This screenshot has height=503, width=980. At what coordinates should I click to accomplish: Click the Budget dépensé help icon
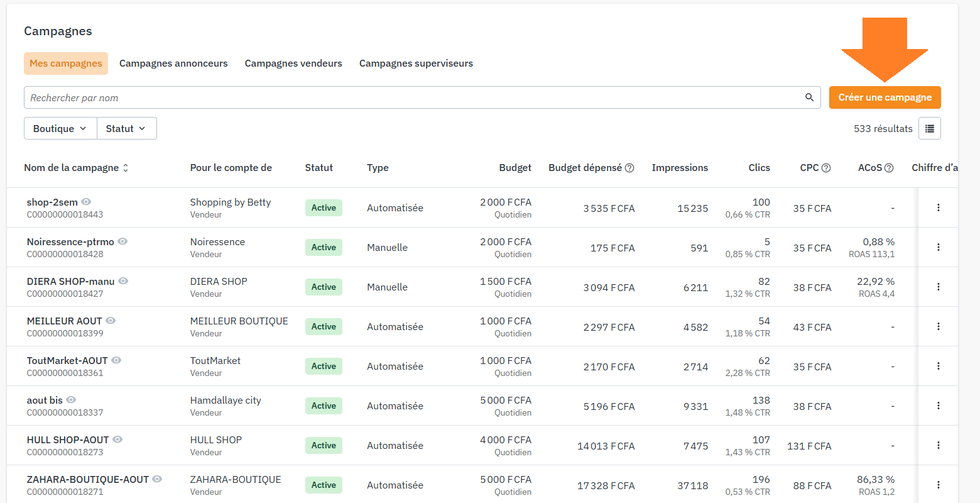(629, 168)
